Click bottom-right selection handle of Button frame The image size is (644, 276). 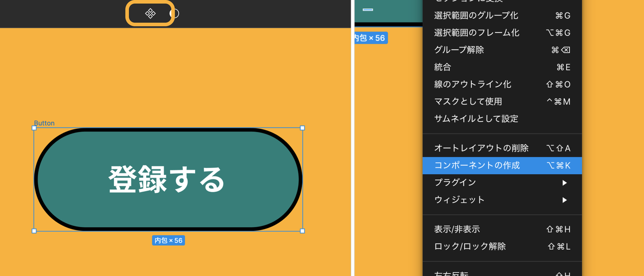click(x=302, y=231)
